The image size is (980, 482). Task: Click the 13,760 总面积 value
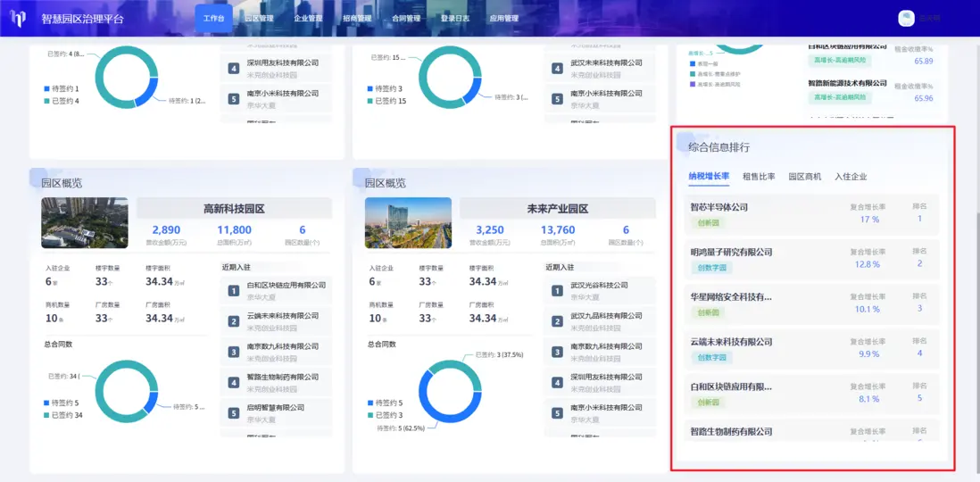pos(558,230)
